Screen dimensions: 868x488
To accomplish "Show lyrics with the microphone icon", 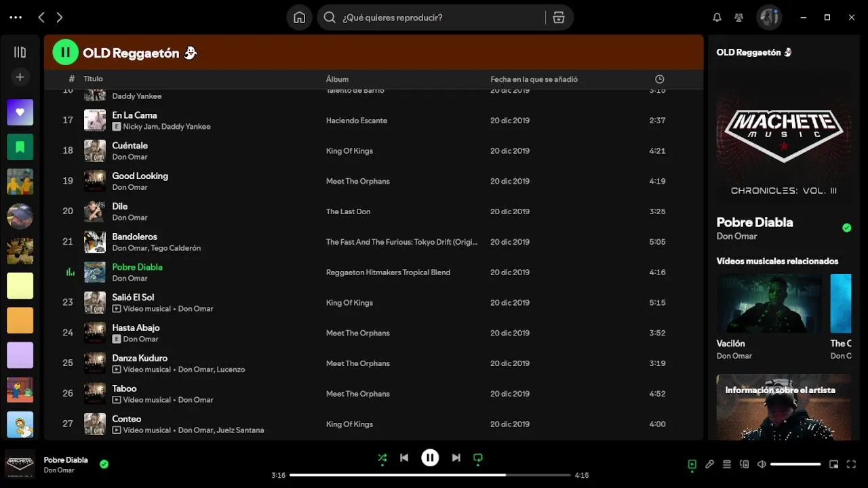I will pyautogui.click(x=709, y=464).
